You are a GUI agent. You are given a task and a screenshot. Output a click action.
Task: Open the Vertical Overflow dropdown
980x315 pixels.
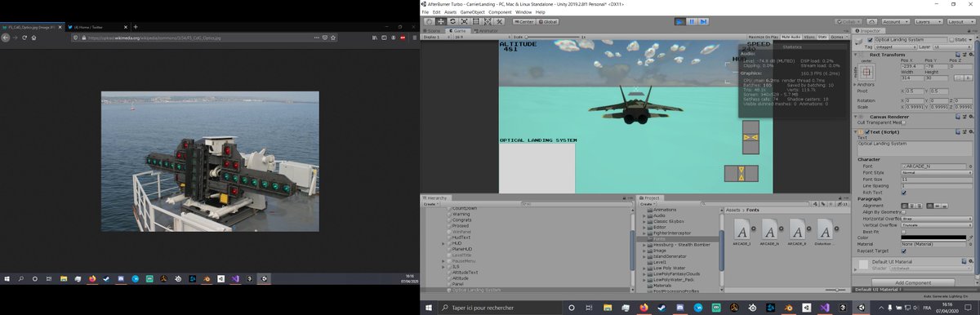point(936,225)
